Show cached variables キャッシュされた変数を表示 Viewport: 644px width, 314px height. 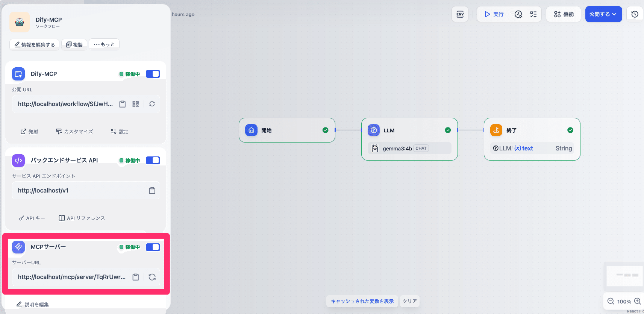(x=362, y=301)
